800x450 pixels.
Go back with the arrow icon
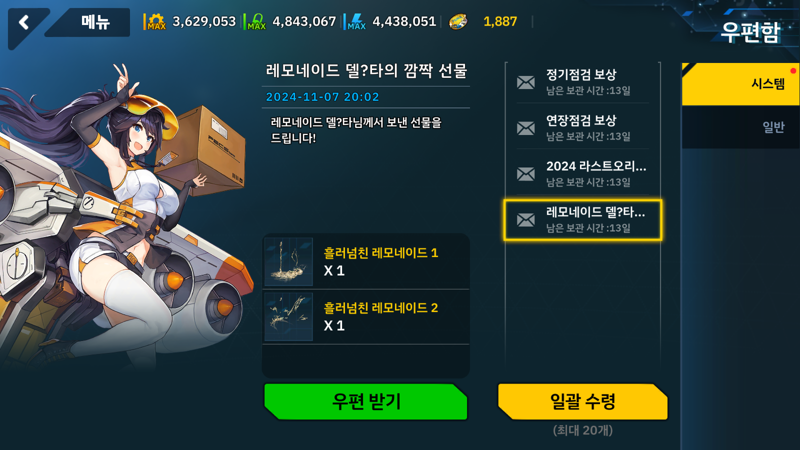[23, 22]
